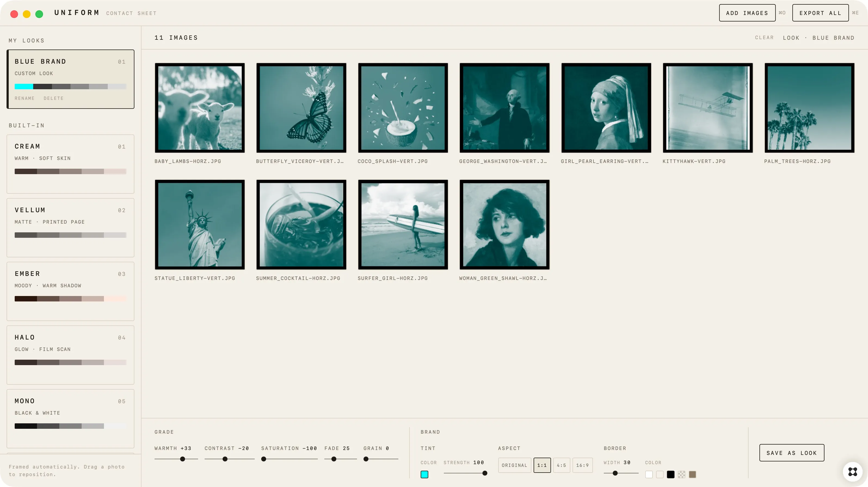Click the BABY_LAMBS-HORZ.JPG filename

click(x=188, y=161)
